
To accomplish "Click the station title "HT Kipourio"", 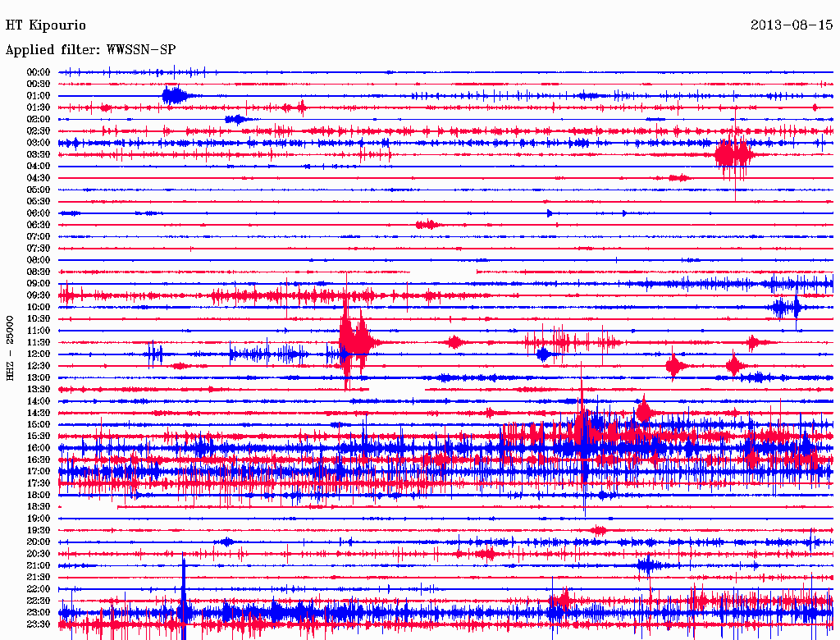I will 46,25.
